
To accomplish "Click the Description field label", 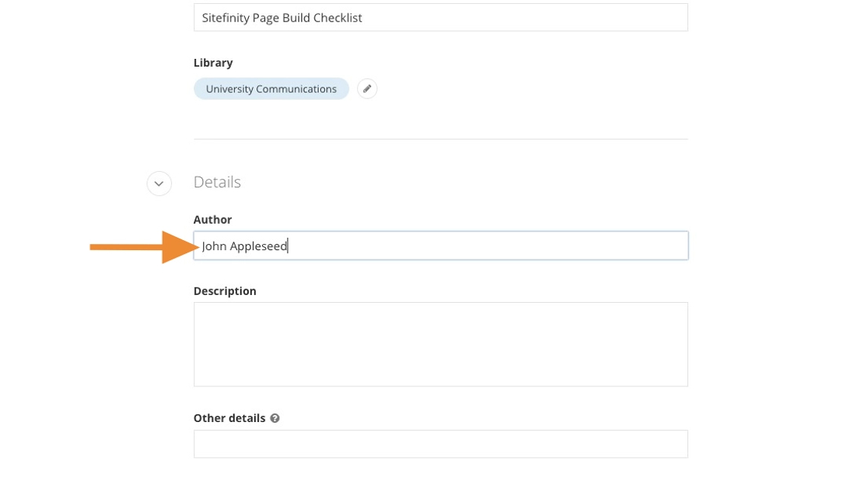I will tap(225, 291).
